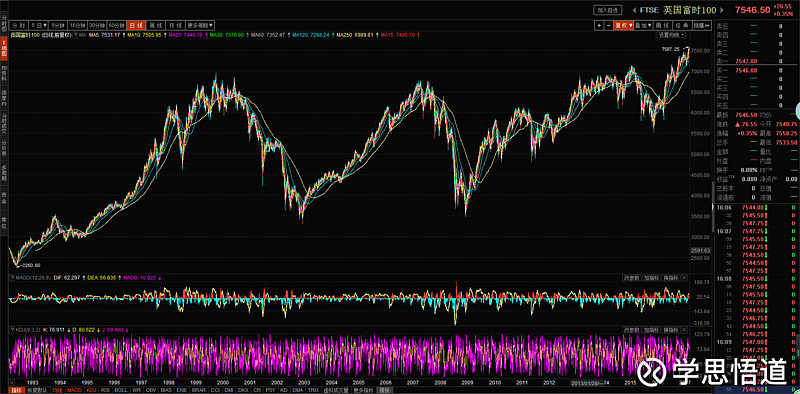The height and width of the screenshot is (394, 800).
Task: Select the 5分钟 period
Action: (x=58, y=26)
